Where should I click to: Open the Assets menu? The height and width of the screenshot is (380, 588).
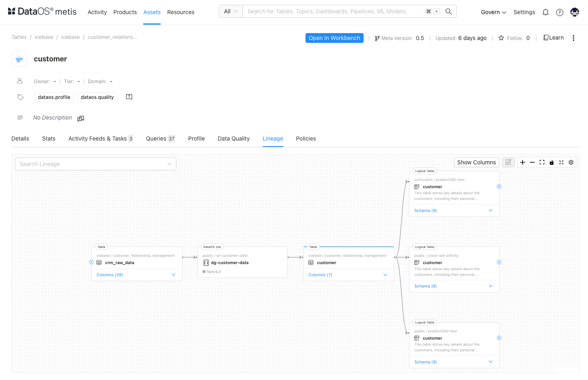152,13
